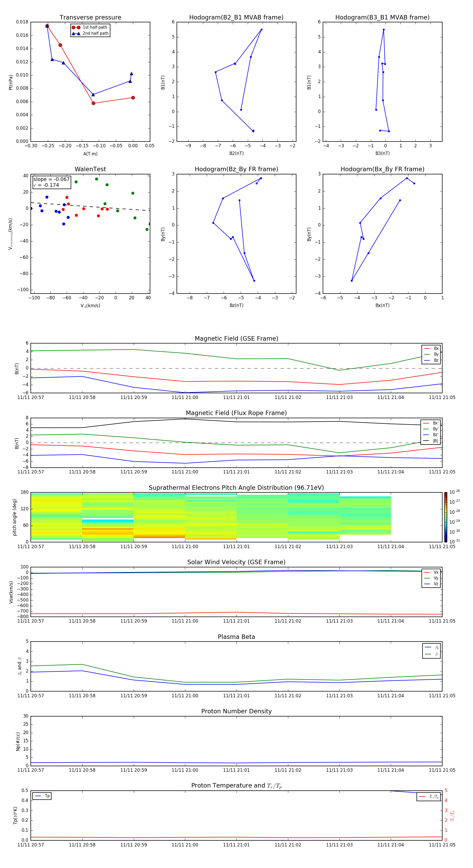Click the 'B2(nT)' axis label
This screenshot has width=473, height=868.
coord(236,153)
